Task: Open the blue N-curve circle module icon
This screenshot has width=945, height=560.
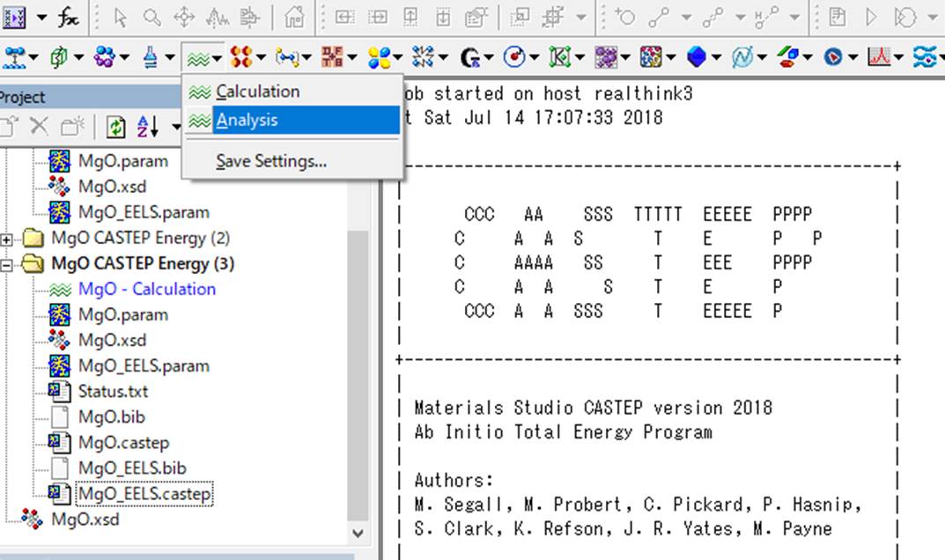Action: tap(742, 57)
